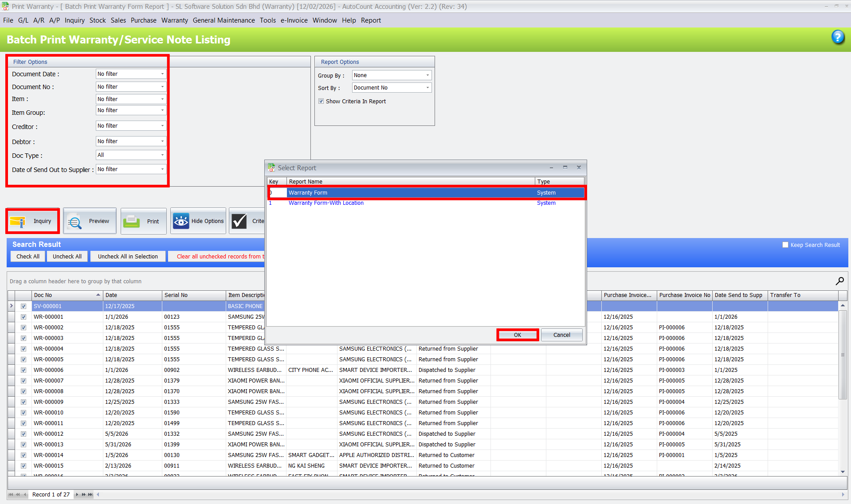Open the Report menu
The height and width of the screenshot is (504, 851).
click(x=371, y=20)
